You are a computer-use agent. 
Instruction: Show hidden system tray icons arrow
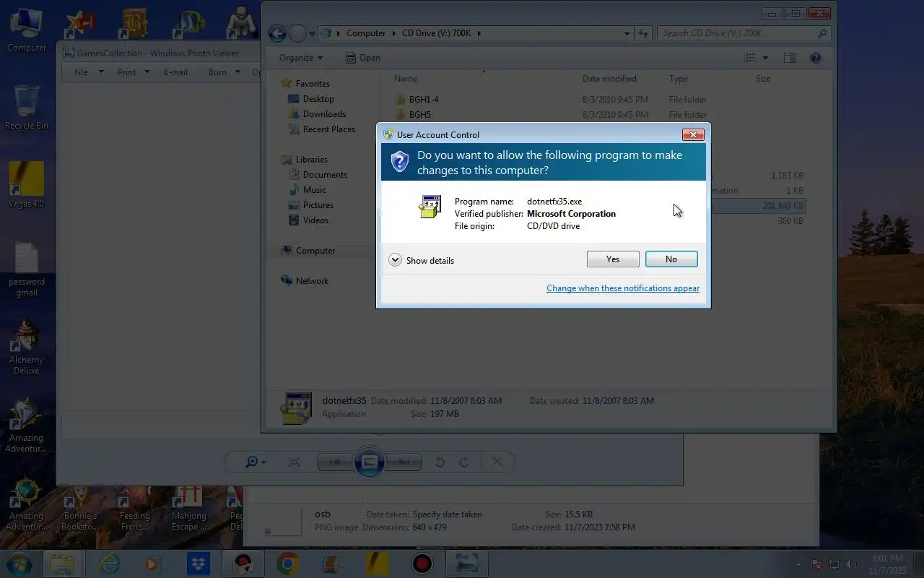tap(798, 564)
